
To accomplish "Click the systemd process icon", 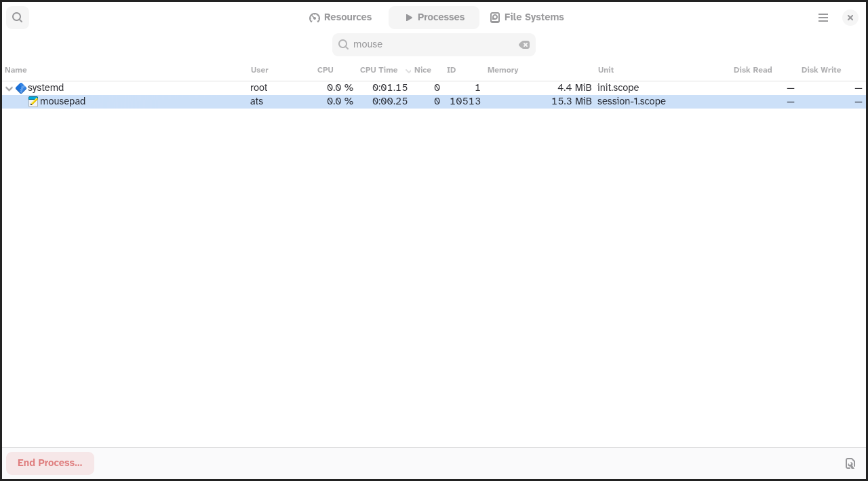I will [21, 88].
